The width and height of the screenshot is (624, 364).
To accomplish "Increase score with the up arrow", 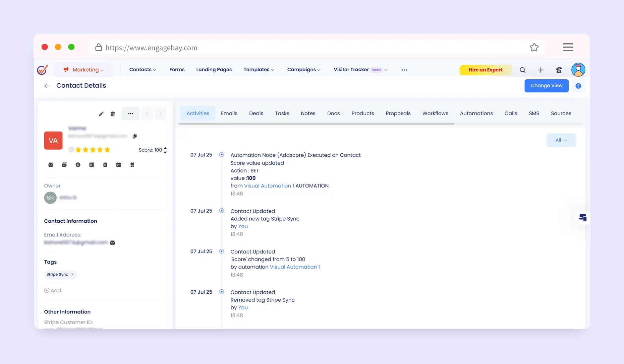I will [165, 148].
